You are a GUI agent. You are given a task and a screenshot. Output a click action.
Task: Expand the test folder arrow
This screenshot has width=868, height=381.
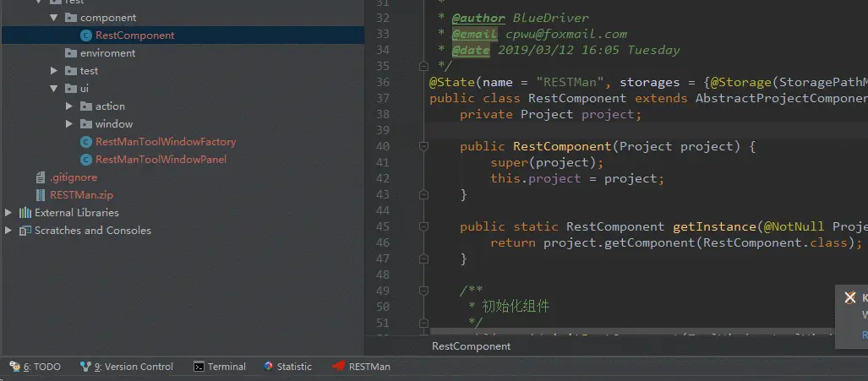pos(54,71)
